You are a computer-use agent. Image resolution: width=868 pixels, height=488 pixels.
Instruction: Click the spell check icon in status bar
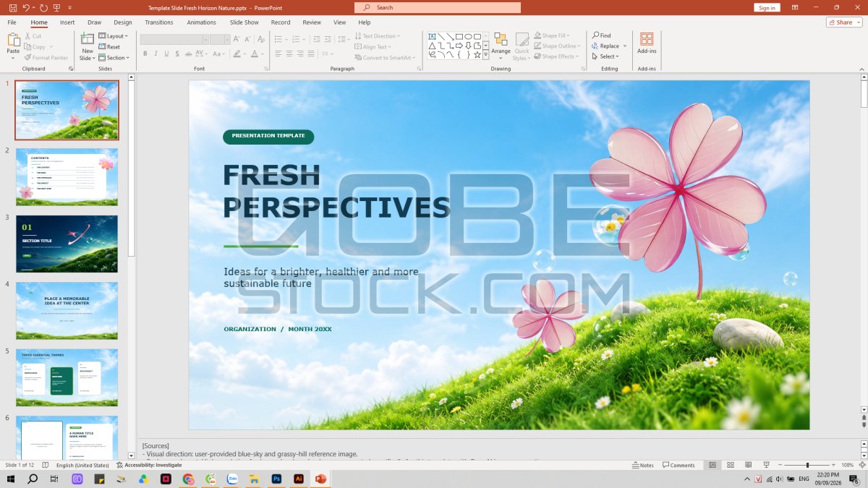(46, 465)
